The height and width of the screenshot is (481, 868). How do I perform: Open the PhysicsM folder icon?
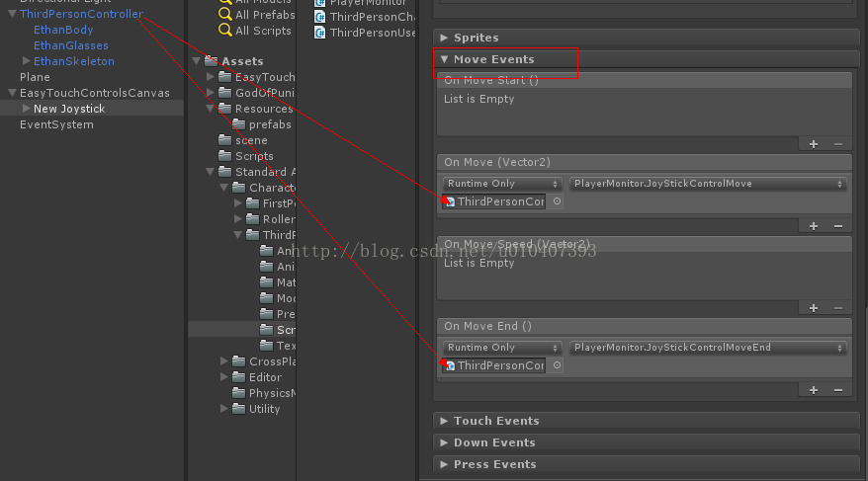click(x=238, y=393)
